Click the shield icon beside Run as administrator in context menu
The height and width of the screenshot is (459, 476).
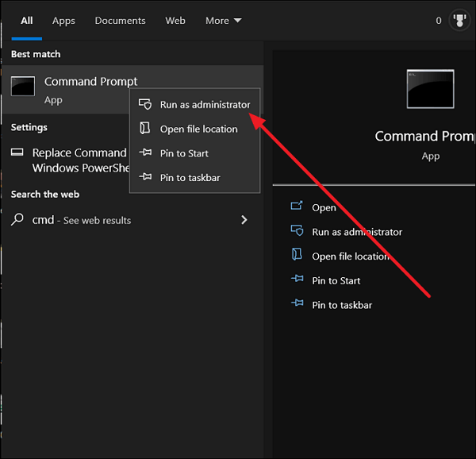(145, 105)
